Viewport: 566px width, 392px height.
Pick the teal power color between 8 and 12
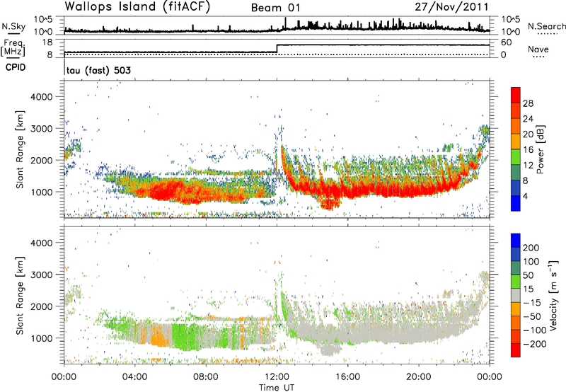pyautogui.click(x=516, y=172)
